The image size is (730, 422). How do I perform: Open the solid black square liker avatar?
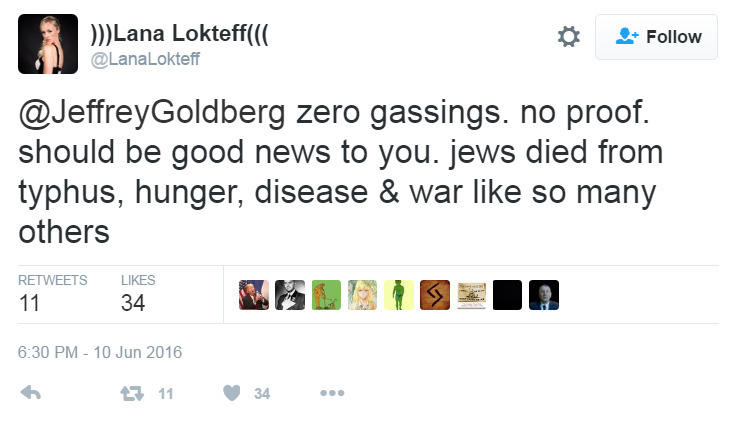[x=507, y=294]
